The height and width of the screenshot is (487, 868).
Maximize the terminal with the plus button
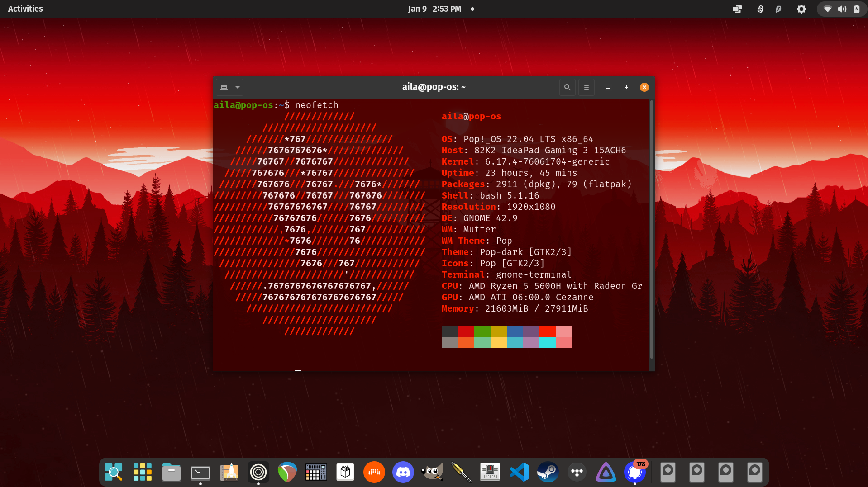626,87
